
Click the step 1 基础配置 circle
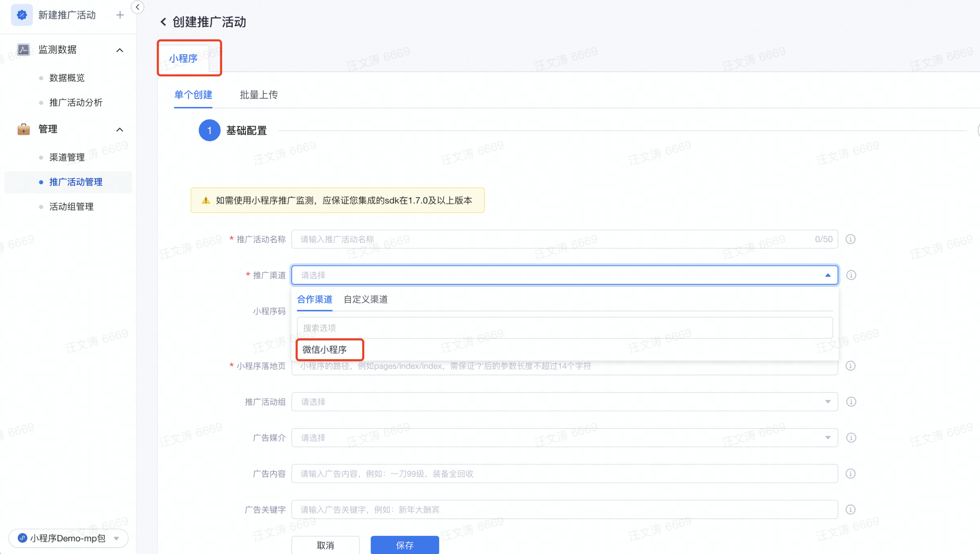(x=209, y=130)
